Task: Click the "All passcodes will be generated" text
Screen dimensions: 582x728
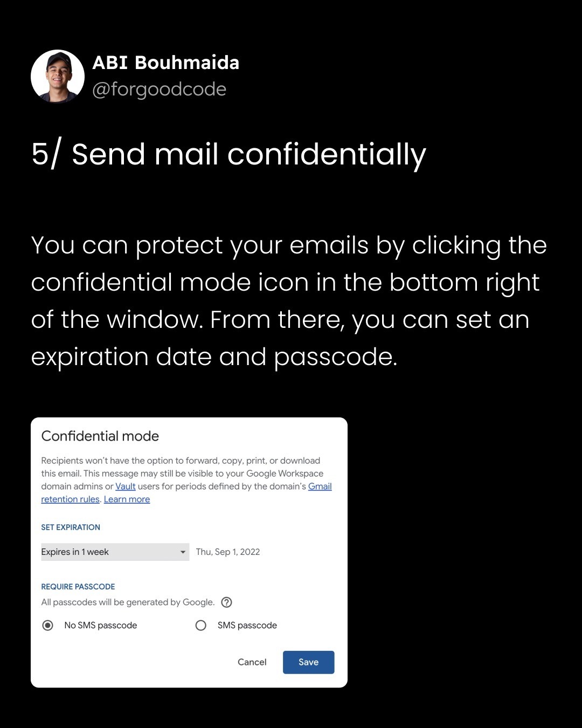Action: (x=128, y=602)
